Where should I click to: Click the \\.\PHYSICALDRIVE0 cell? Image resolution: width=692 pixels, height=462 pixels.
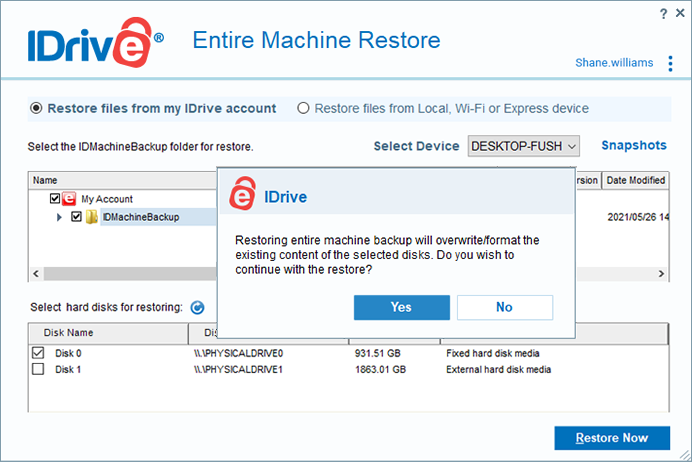pyautogui.click(x=238, y=353)
